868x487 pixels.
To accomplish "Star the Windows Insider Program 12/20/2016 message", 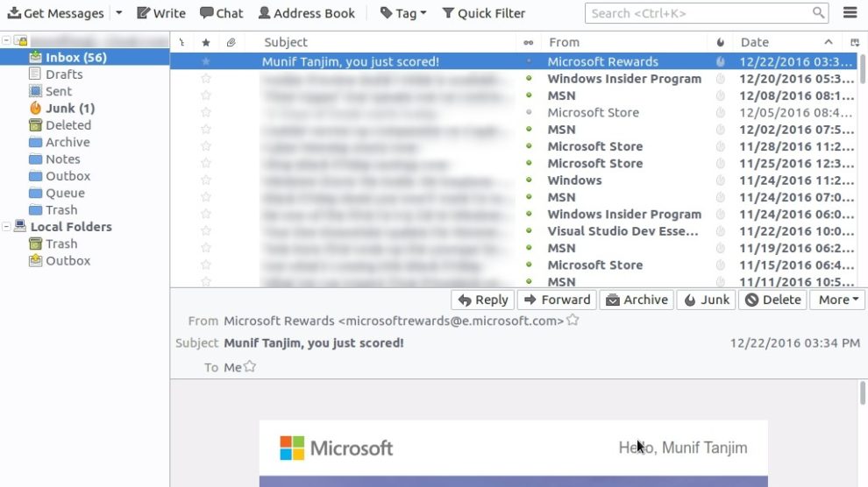I will (x=206, y=79).
